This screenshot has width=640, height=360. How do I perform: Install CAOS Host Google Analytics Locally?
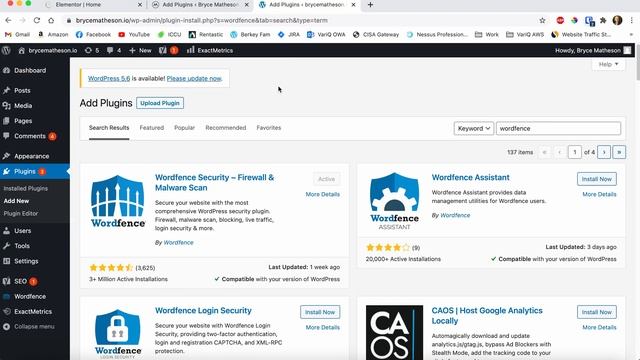click(596, 312)
